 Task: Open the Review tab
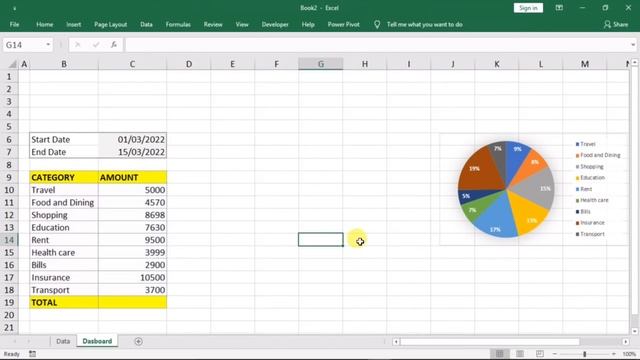click(213, 24)
